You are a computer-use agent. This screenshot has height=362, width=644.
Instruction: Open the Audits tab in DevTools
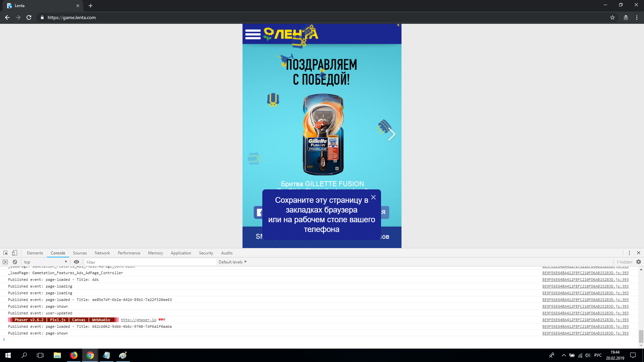point(227,253)
